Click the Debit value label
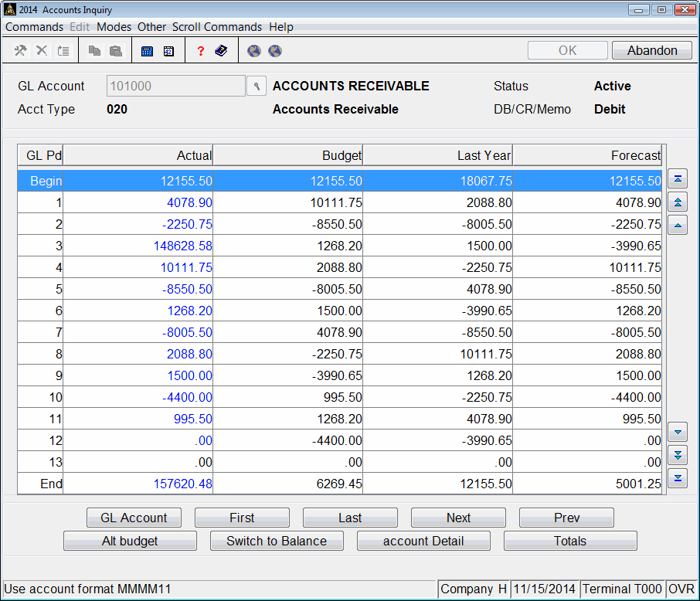This screenshot has height=601, width=700. [610, 110]
